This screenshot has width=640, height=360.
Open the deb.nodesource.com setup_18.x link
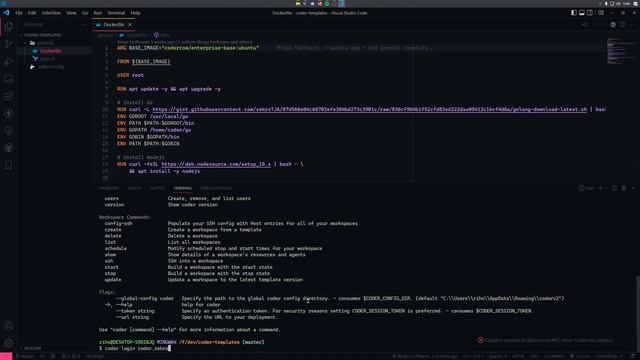tap(216, 164)
